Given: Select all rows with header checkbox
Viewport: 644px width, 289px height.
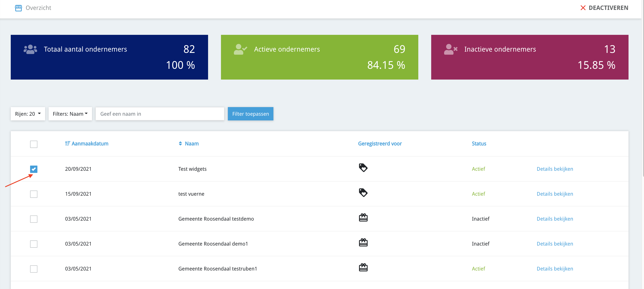Looking at the screenshot, I should coord(34,144).
